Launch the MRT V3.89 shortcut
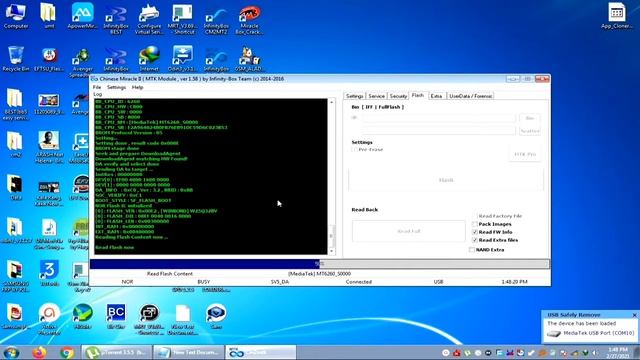The image size is (640, 360). click(182, 18)
